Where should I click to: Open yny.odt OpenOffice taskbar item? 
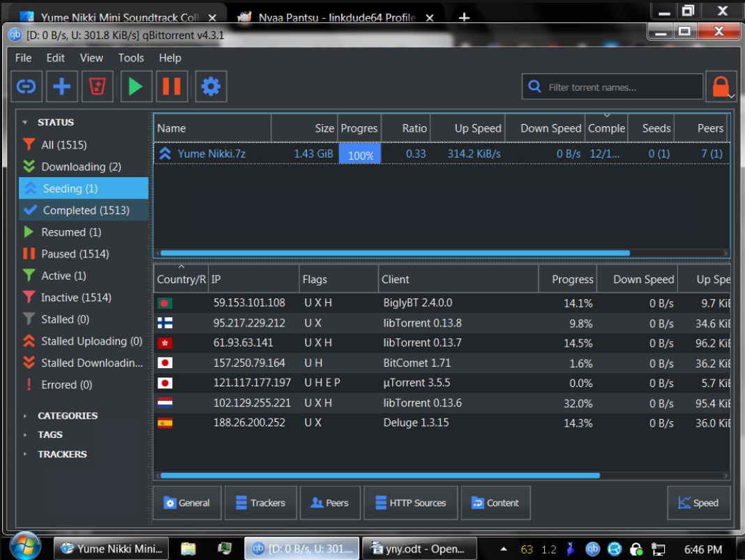click(x=419, y=549)
